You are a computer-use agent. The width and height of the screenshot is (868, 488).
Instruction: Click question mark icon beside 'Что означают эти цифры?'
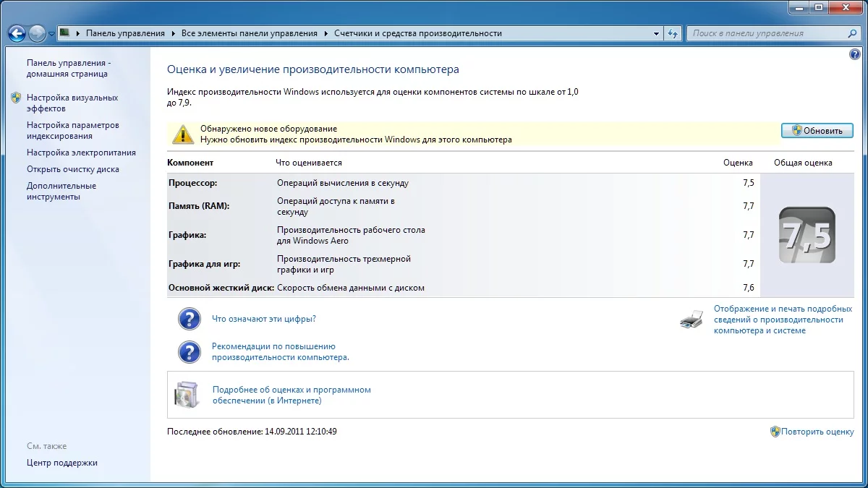(189, 319)
